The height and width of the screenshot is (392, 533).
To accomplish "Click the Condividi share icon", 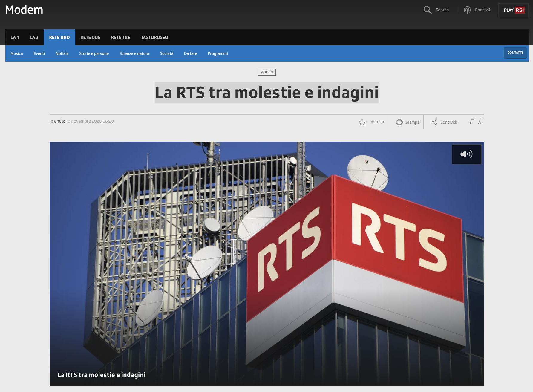I will tap(434, 122).
